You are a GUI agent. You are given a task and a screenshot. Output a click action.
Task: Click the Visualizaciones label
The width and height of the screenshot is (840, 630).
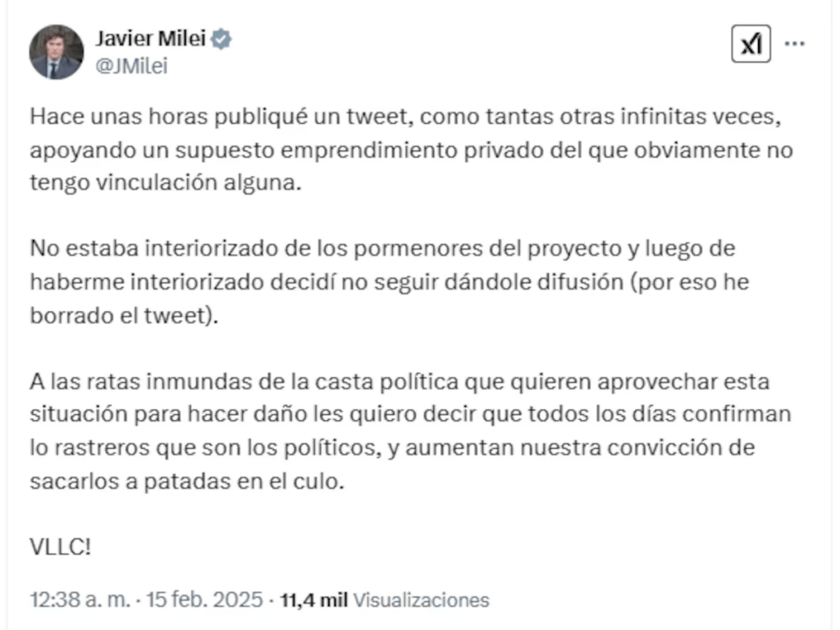pos(421,600)
